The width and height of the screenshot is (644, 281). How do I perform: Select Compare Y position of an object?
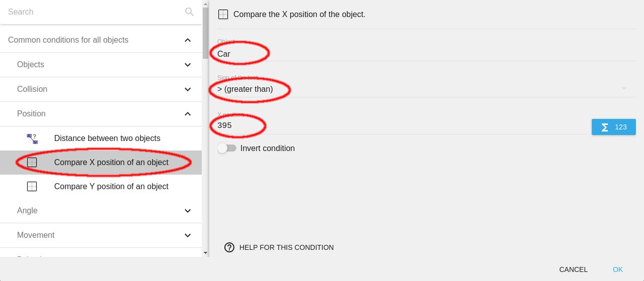(x=111, y=187)
